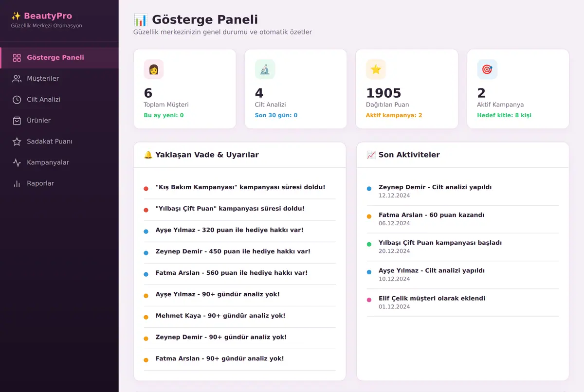Click "Fatma Arslan - 60 puan kazandı" activity
The height and width of the screenshot is (392, 584).
click(x=463, y=219)
